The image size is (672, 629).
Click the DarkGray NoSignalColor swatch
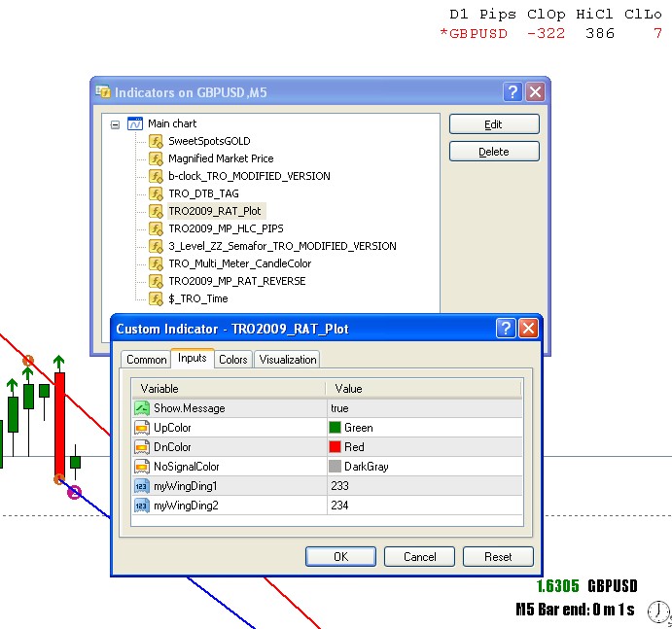pyautogui.click(x=335, y=467)
